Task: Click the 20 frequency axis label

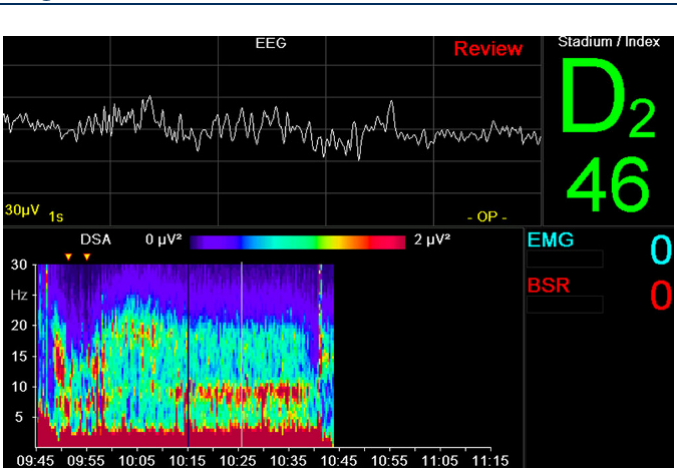Action: [x=18, y=326]
